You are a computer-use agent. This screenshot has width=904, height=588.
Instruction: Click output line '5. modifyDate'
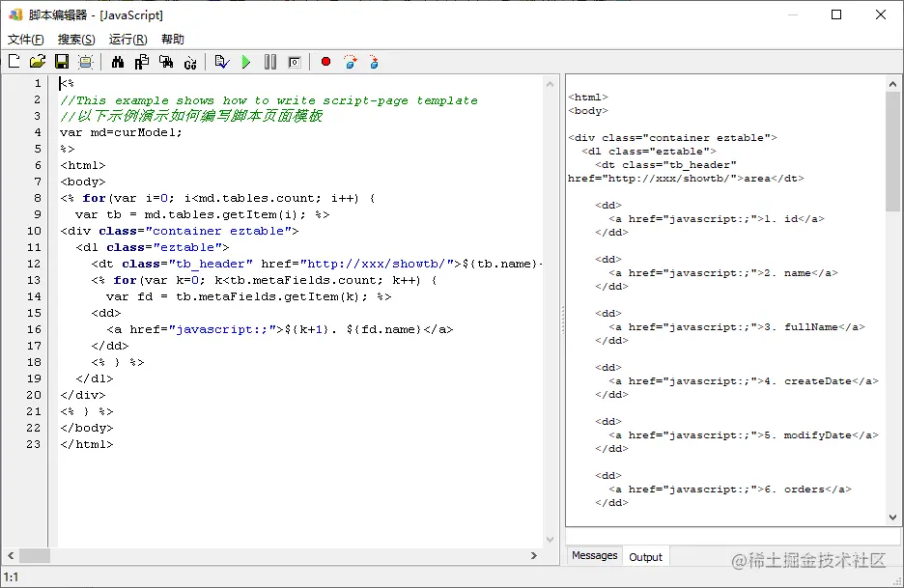click(743, 435)
